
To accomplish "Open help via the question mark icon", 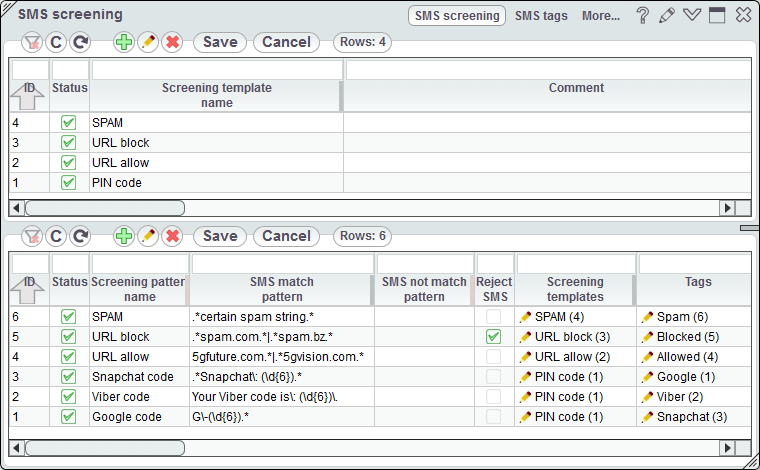I will pyautogui.click(x=643, y=15).
